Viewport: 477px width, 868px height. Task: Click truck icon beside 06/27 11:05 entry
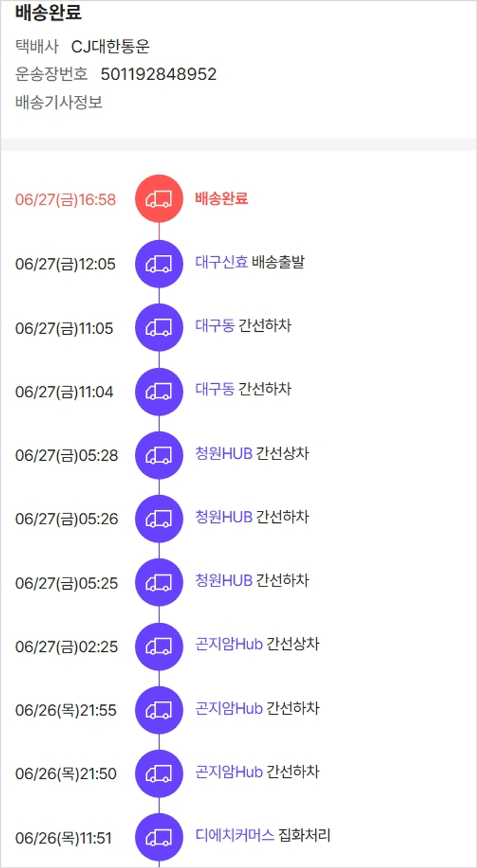(x=159, y=328)
